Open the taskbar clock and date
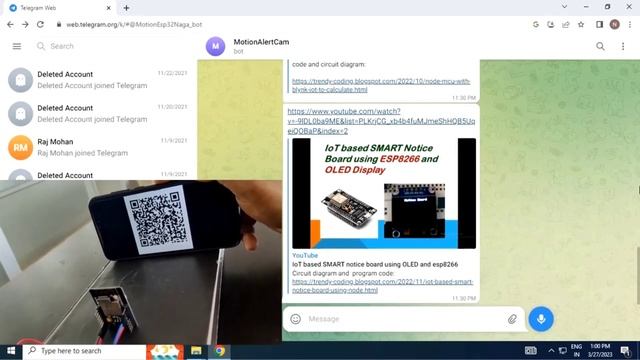Screen dimensions: 640x360 tap(600, 351)
